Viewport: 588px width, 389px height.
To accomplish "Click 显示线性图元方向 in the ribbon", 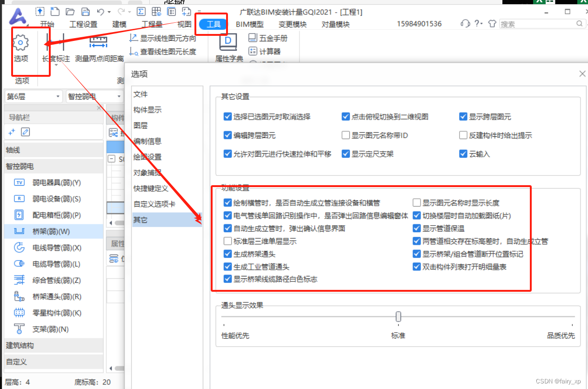I will 163,39.
